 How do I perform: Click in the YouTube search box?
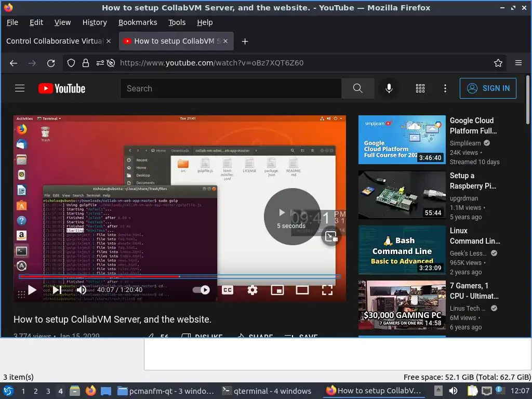coord(231,88)
